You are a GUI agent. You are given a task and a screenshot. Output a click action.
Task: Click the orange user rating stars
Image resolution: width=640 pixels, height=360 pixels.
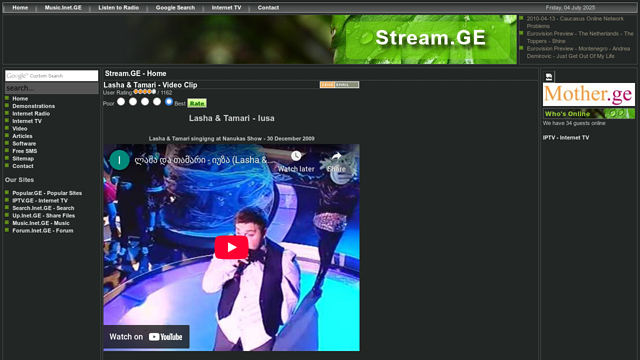[x=144, y=92]
